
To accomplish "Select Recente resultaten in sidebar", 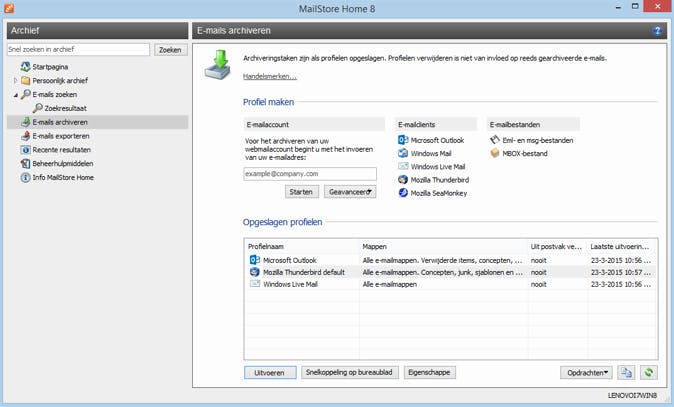I will tap(61, 150).
